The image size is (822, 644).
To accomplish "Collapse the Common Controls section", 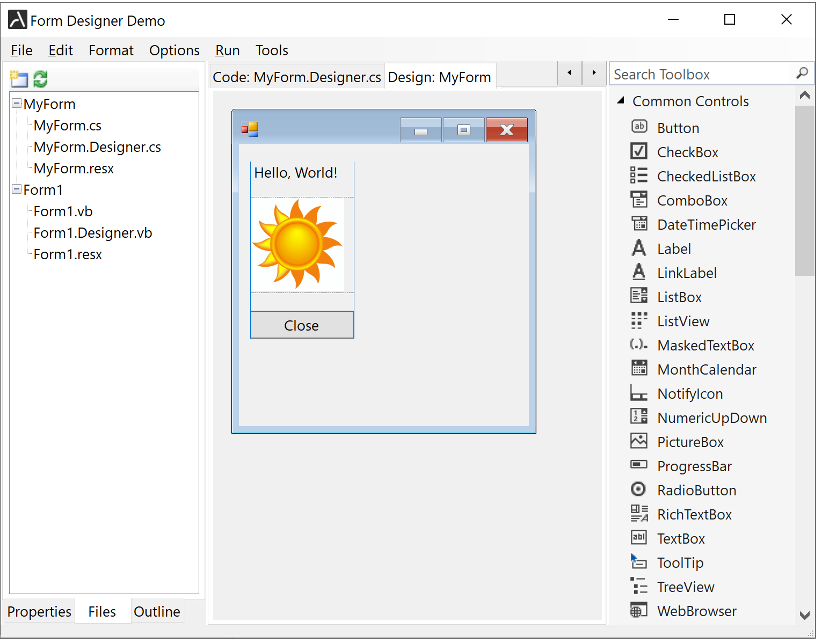I will click(621, 100).
